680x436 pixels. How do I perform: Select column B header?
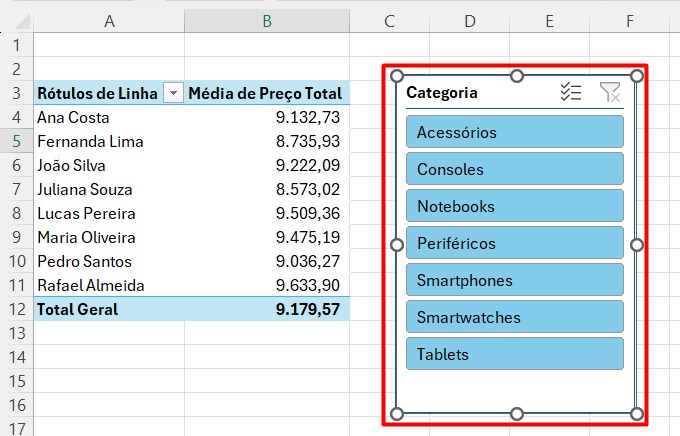[267, 21]
